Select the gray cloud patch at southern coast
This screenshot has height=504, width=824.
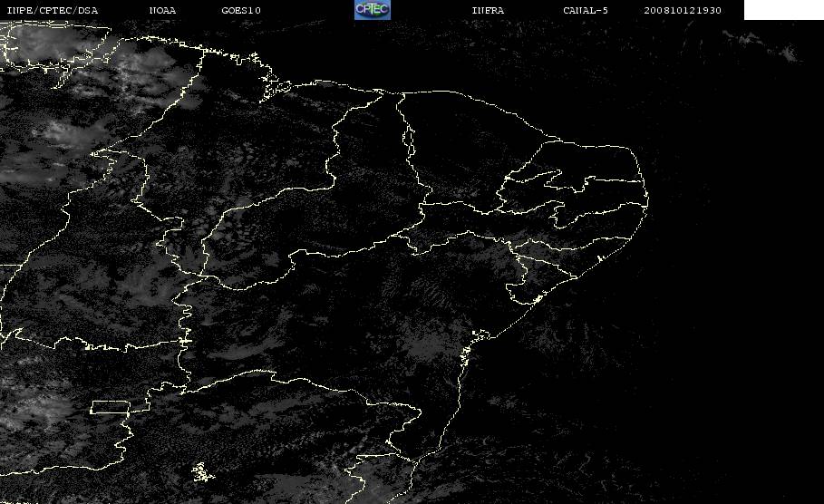tap(368, 480)
